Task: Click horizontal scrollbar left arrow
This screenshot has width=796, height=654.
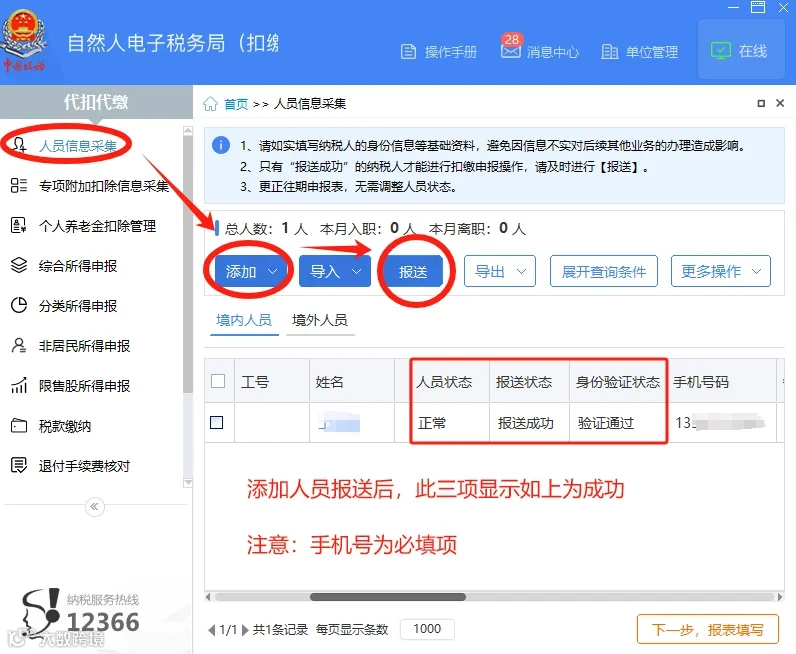Action: coord(208,597)
